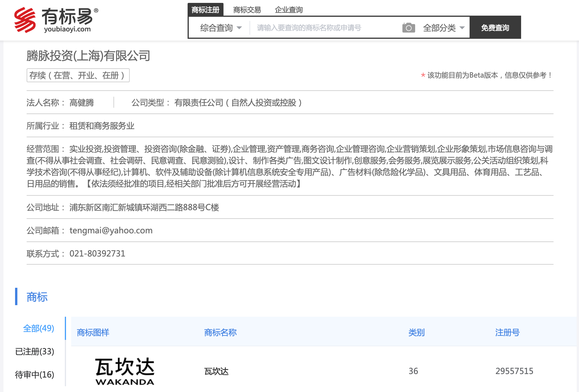Click the 免费查询 search button
The height and width of the screenshot is (392, 579).
495,28
